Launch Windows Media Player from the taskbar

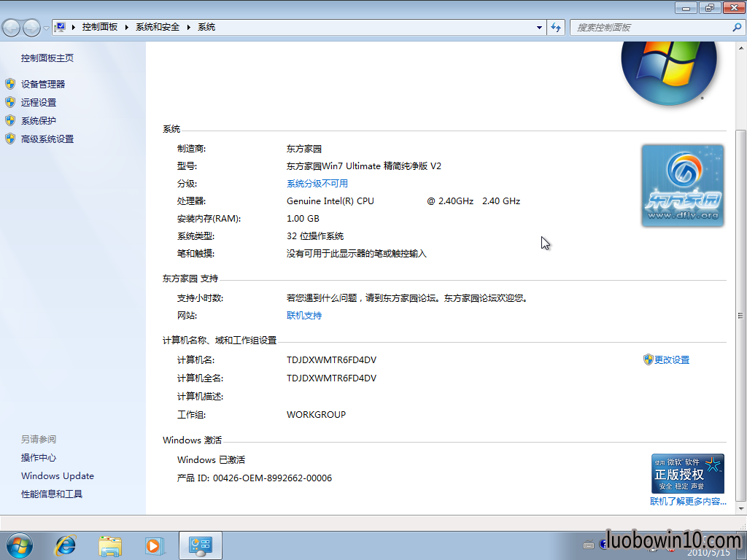(x=154, y=545)
